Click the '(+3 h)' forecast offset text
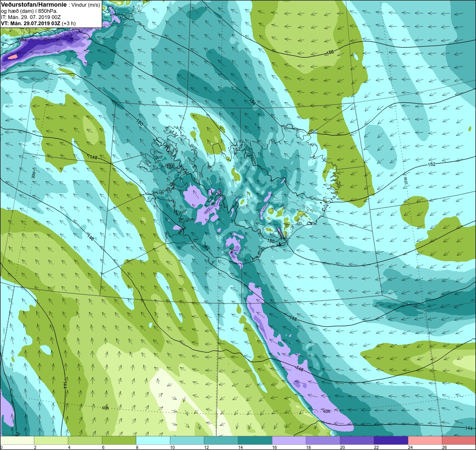 69,23
